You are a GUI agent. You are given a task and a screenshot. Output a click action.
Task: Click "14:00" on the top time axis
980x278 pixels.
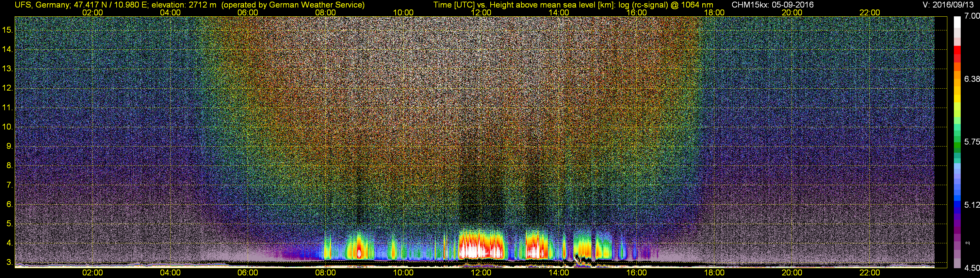point(559,12)
